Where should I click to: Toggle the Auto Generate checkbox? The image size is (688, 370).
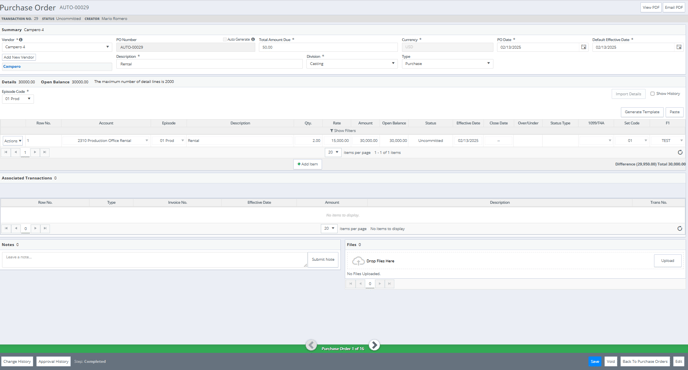tap(225, 40)
